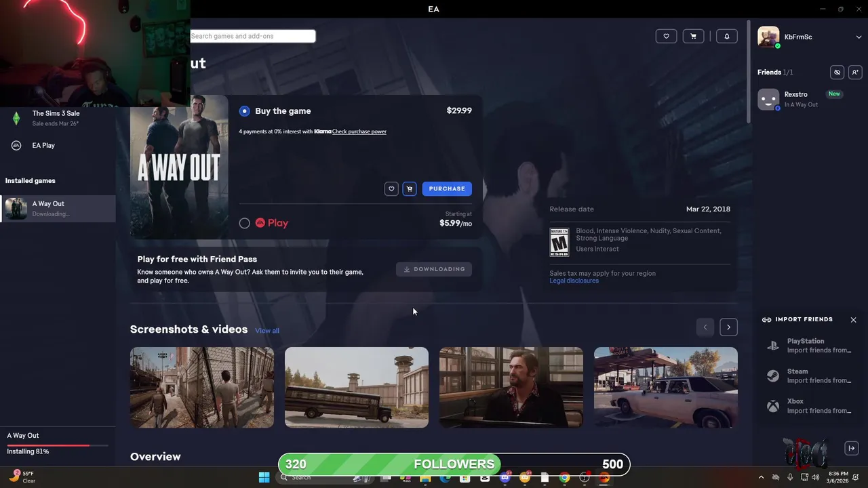Open the notifications bell

pyautogui.click(x=726, y=36)
